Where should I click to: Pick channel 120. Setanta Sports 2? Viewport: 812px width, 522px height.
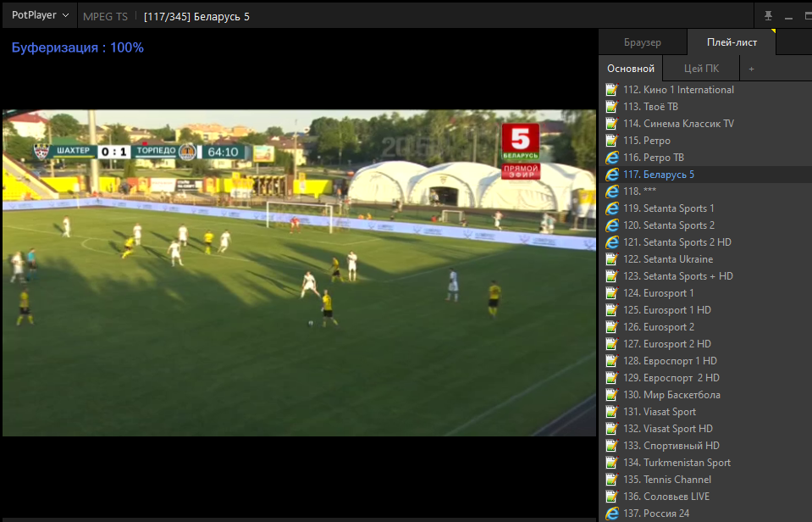point(705,225)
